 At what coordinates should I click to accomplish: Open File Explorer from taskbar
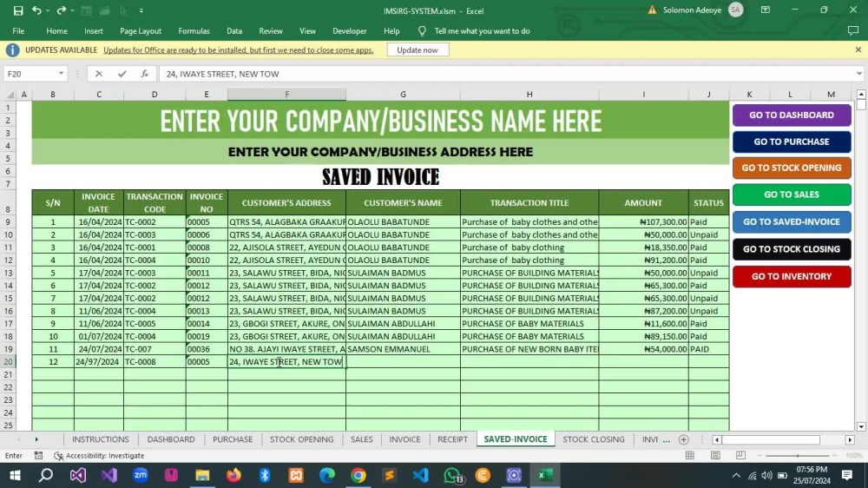pos(202,475)
